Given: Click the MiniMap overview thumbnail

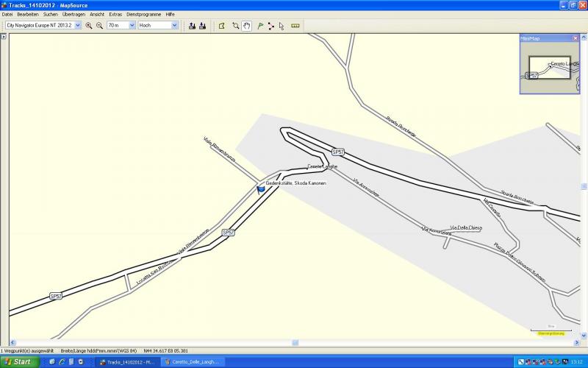Looking at the screenshot, I should pyautogui.click(x=549, y=68).
